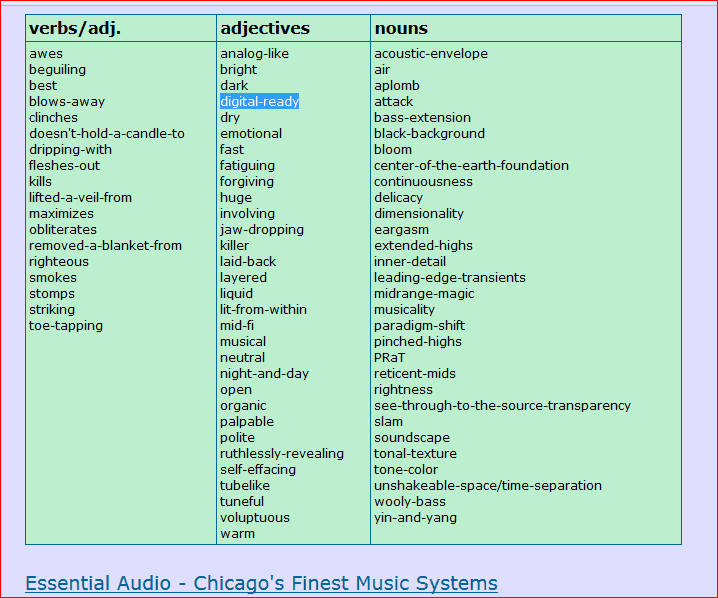Image resolution: width=718 pixels, height=598 pixels.
Task: Click the phrase 'lit-from-within'
Action: (x=263, y=310)
